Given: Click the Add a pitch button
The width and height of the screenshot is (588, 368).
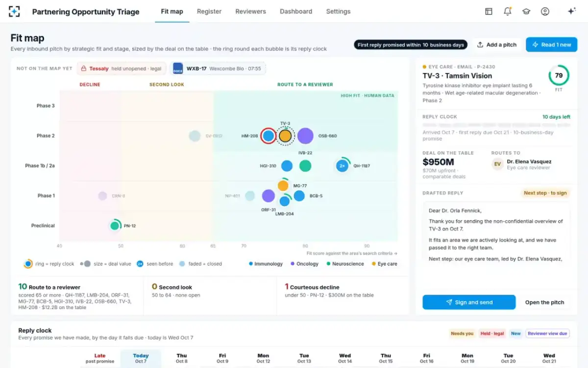Looking at the screenshot, I should (x=497, y=45).
